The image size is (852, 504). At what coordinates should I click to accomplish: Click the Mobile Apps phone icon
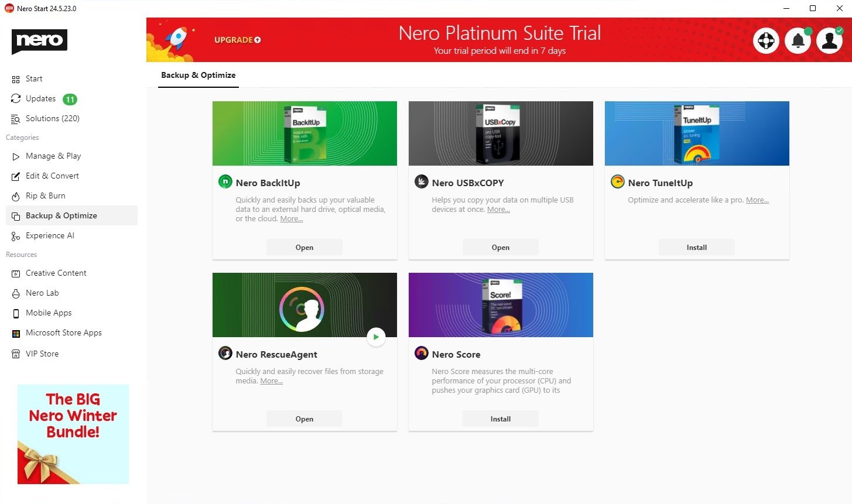tap(16, 313)
